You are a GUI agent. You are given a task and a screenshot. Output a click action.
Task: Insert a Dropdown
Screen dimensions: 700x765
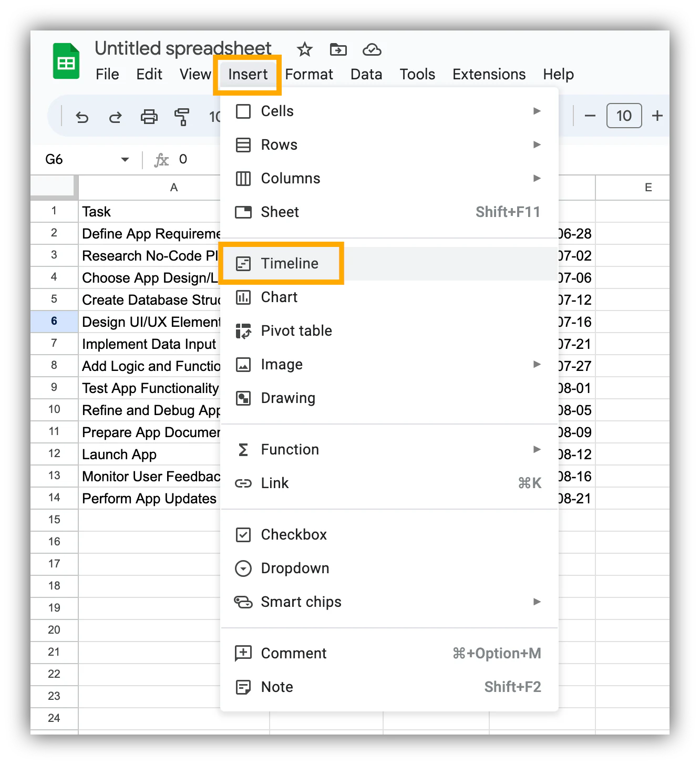coord(389,568)
